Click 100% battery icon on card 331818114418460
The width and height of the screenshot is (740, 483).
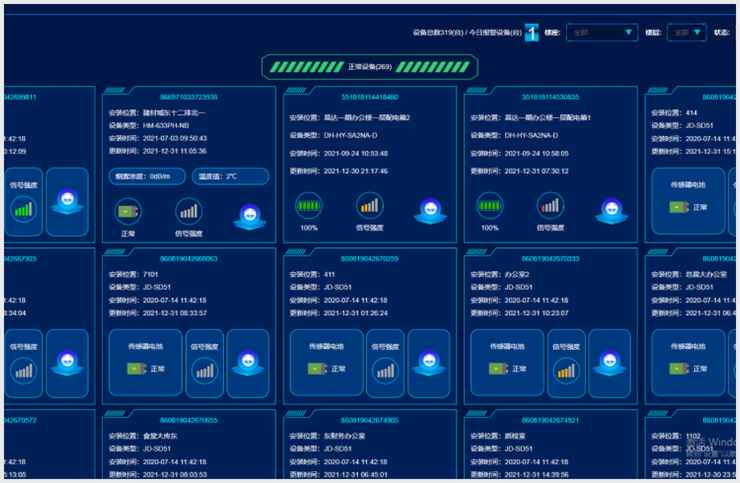coord(308,206)
